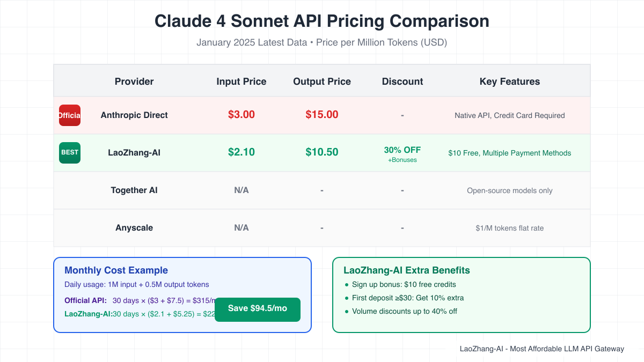Click the Output Price column header
Viewport: 644px width, 362px height.
coord(322,82)
